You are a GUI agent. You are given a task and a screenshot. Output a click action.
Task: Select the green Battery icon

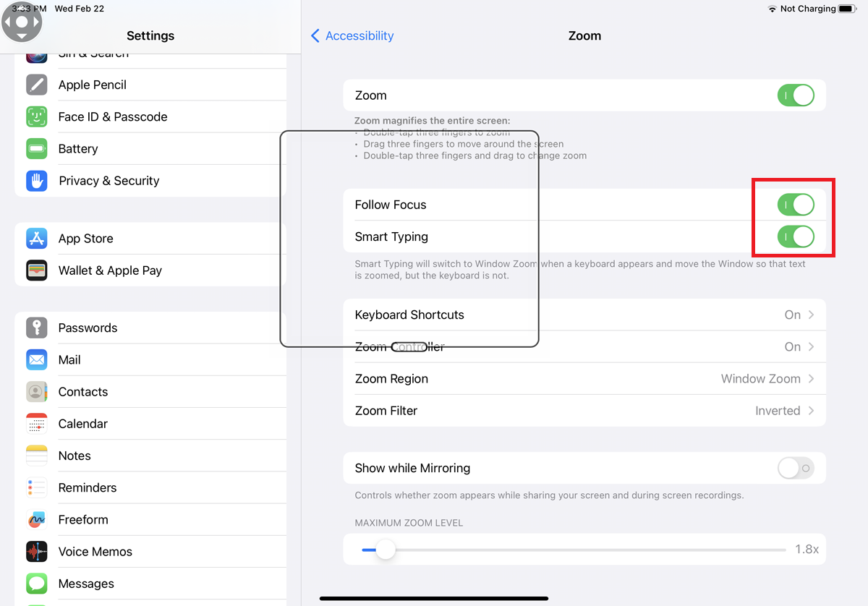(37, 149)
